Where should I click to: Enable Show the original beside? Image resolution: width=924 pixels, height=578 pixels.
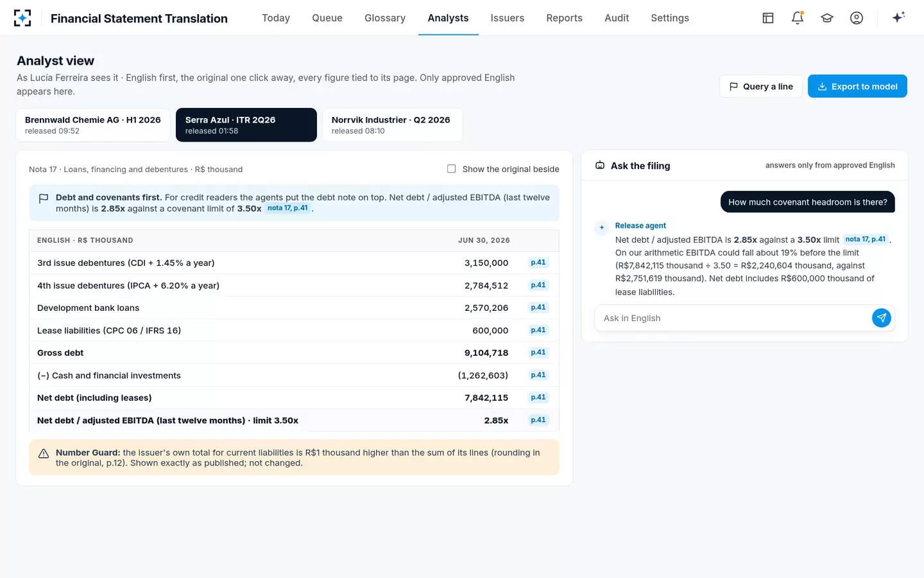coord(452,169)
